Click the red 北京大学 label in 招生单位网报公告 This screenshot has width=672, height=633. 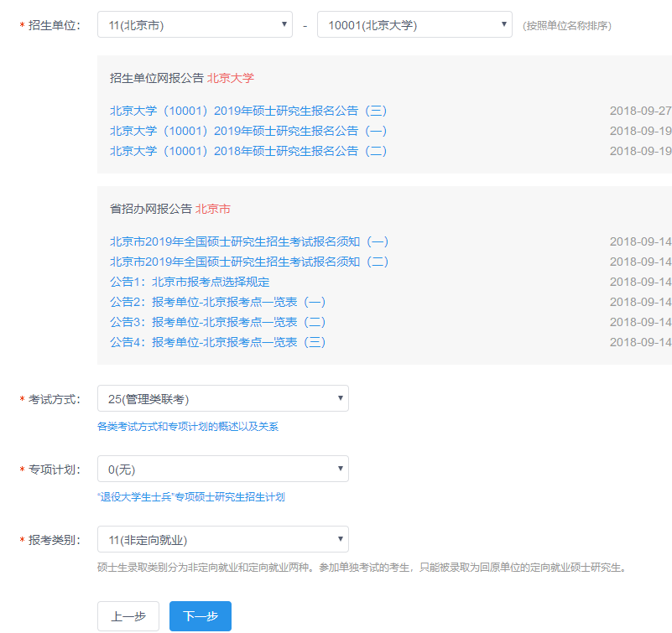point(231,78)
